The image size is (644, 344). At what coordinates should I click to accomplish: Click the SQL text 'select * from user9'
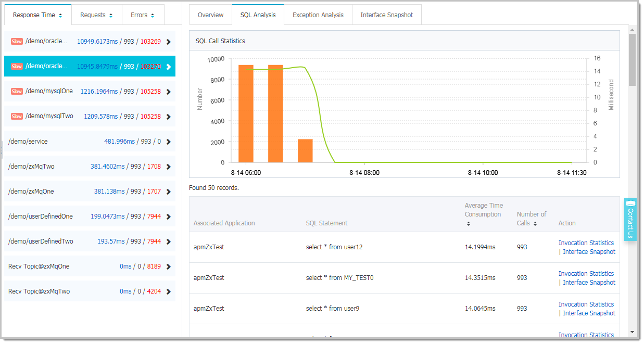[x=333, y=309]
